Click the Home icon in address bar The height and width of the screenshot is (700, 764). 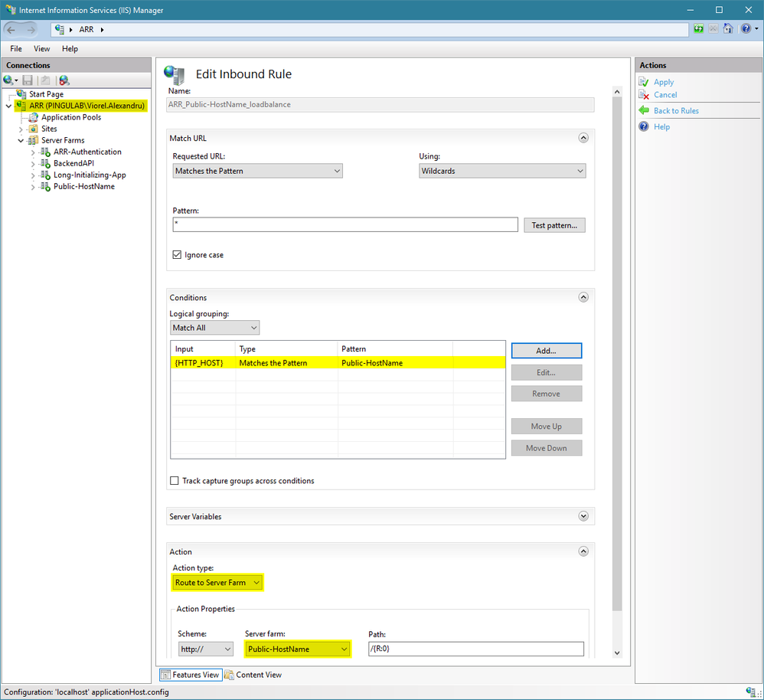(728, 29)
